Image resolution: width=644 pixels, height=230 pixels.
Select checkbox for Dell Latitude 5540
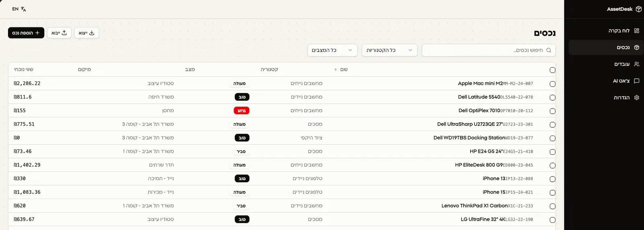[552, 98]
